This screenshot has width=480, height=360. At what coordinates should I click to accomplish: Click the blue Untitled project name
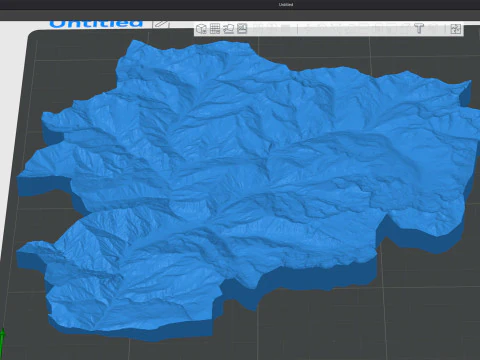tap(96, 24)
